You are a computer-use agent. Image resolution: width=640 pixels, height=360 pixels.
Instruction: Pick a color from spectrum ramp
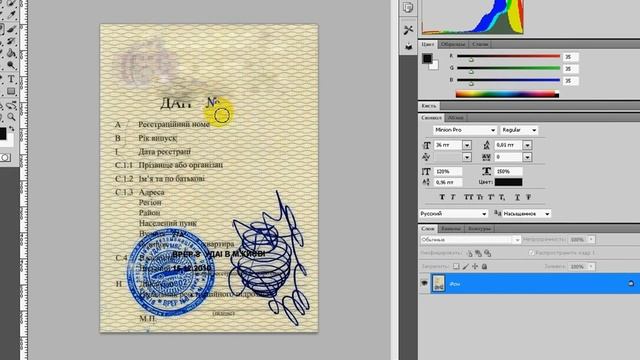(507, 94)
